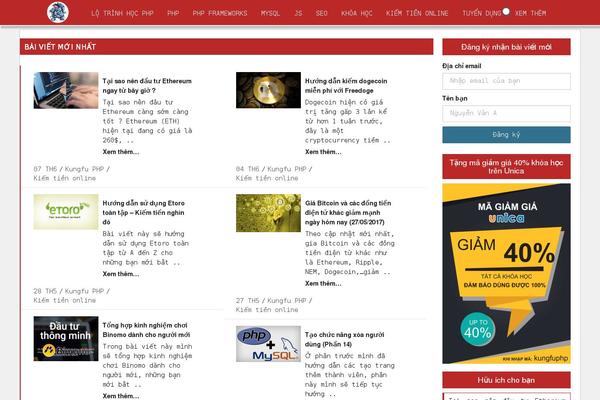Click Kungfu PHP author link dated 04 TH6
The width and height of the screenshot is (600, 400).
click(287, 169)
